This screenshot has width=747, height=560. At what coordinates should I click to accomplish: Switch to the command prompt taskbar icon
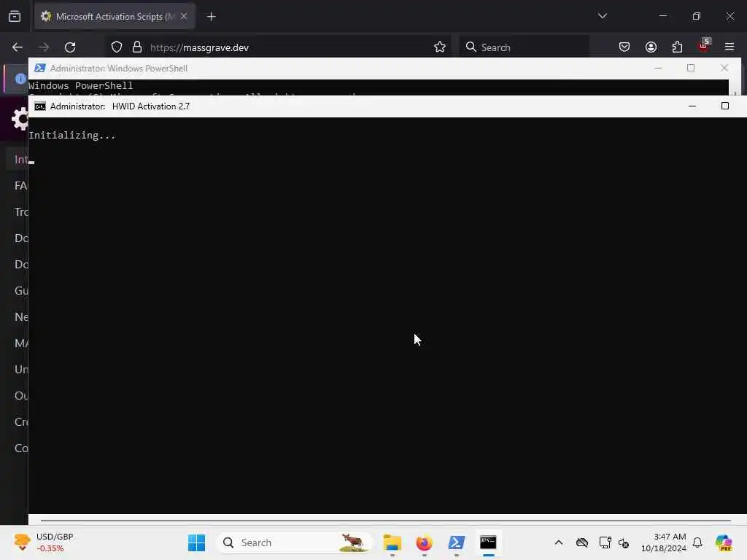(488, 542)
